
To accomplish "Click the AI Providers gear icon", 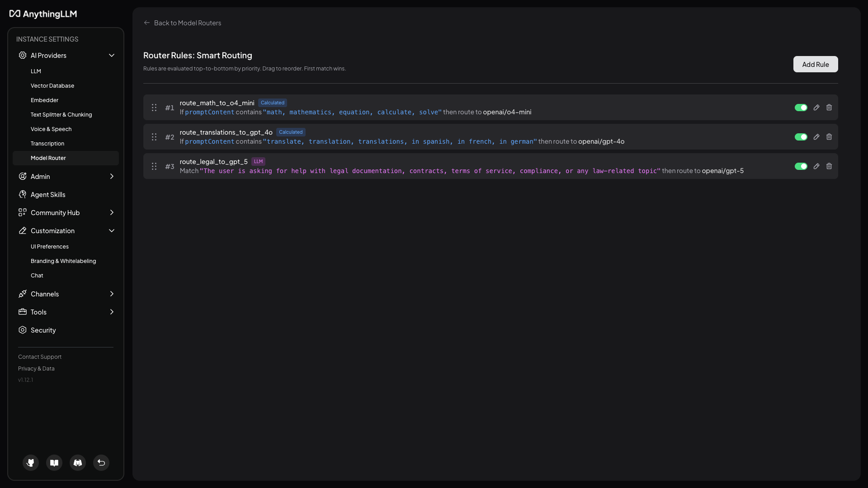I will coord(23,55).
